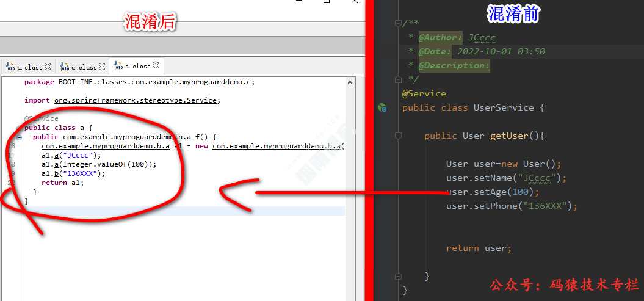This screenshot has height=301, width=644.
Task: Click the class file icon on the active tab
Action: point(118,67)
